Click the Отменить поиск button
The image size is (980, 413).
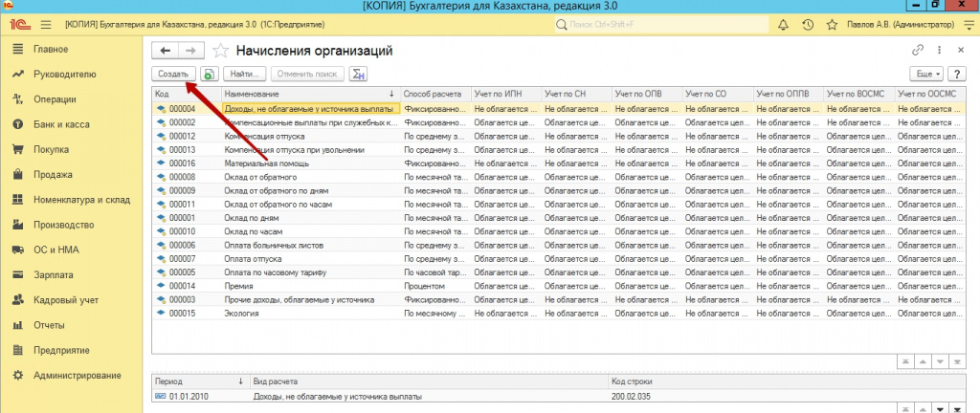coord(307,74)
